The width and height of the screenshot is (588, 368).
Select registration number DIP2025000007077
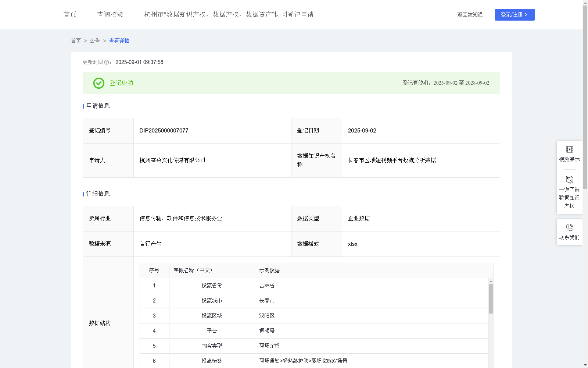click(x=164, y=131)
